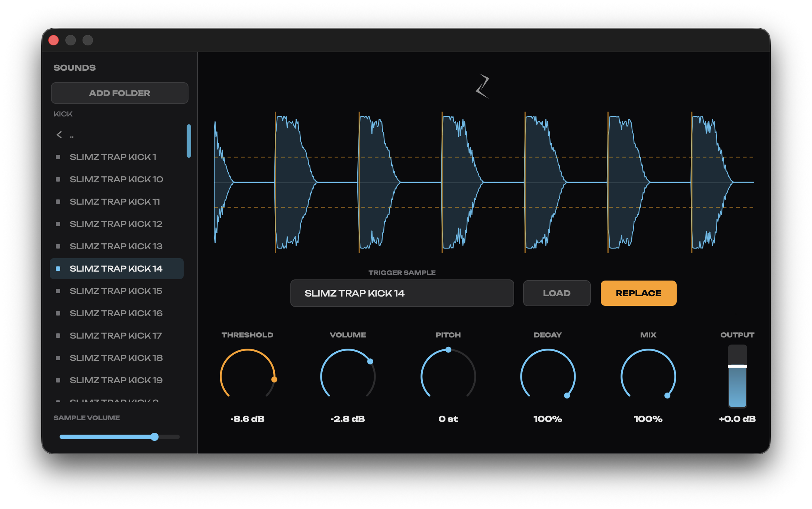Select SLIMZ TRAP KICK 15 sample

click(117, 291)
